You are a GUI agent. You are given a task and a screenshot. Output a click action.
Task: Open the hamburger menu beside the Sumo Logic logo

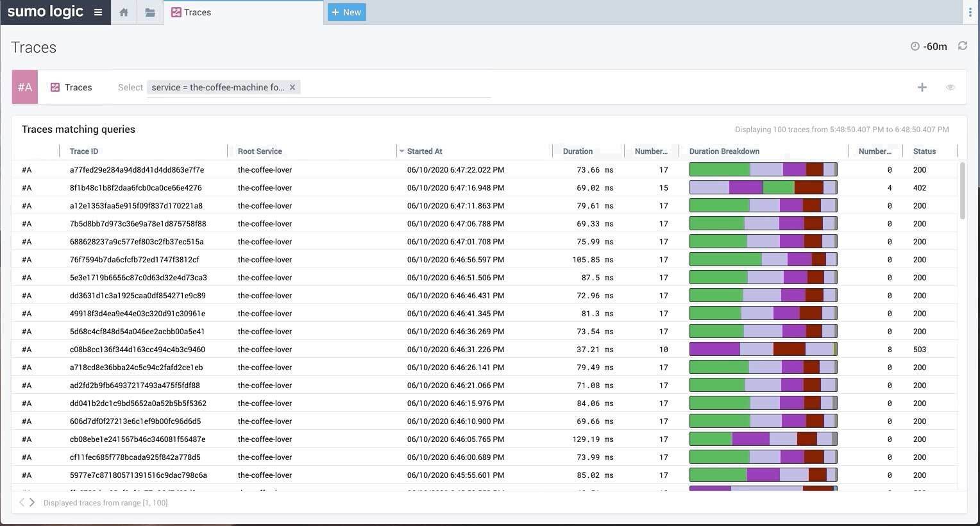[98, 12]
